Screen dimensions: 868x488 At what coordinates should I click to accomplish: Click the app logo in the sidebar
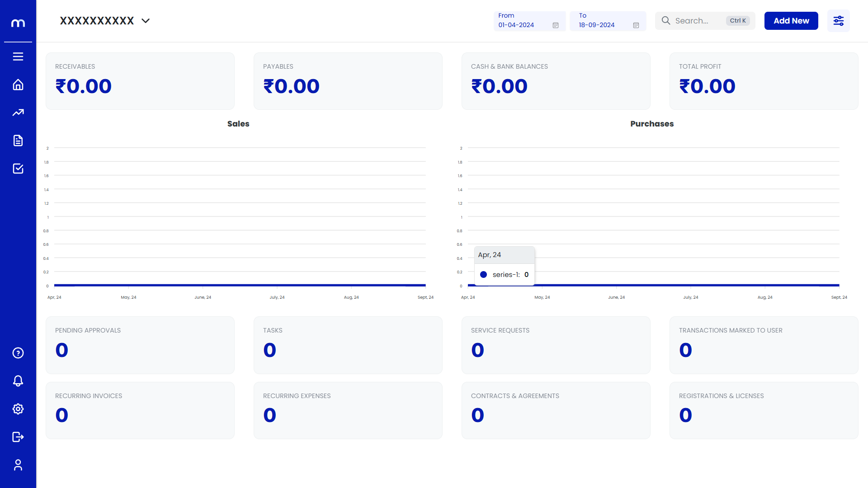pos(18,23)
